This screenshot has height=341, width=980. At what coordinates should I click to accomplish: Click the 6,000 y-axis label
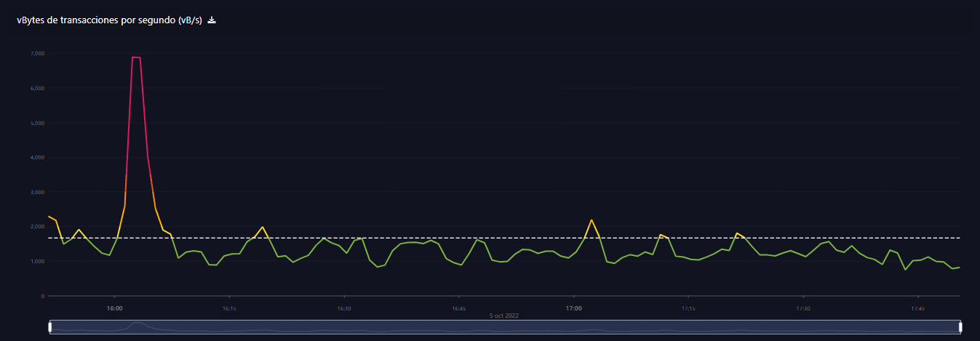pyautogui.click(x=37, y=88)
